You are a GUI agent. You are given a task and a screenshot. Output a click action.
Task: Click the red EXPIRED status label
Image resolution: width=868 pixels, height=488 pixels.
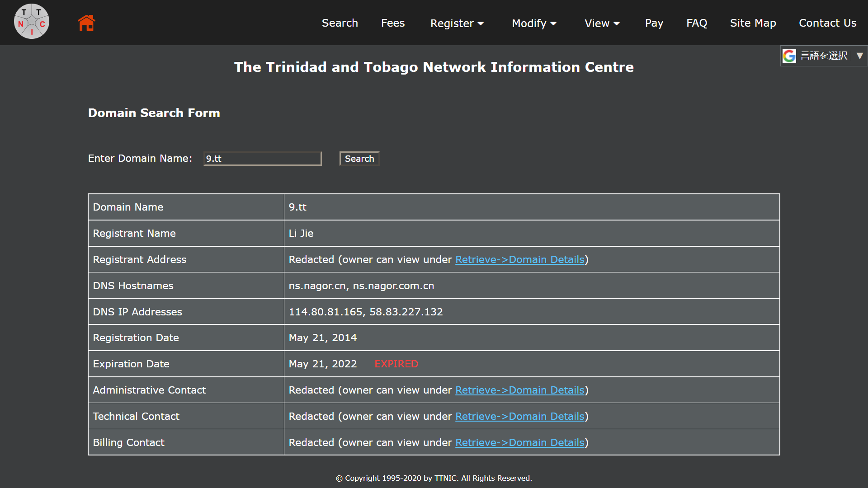point(396,364)
